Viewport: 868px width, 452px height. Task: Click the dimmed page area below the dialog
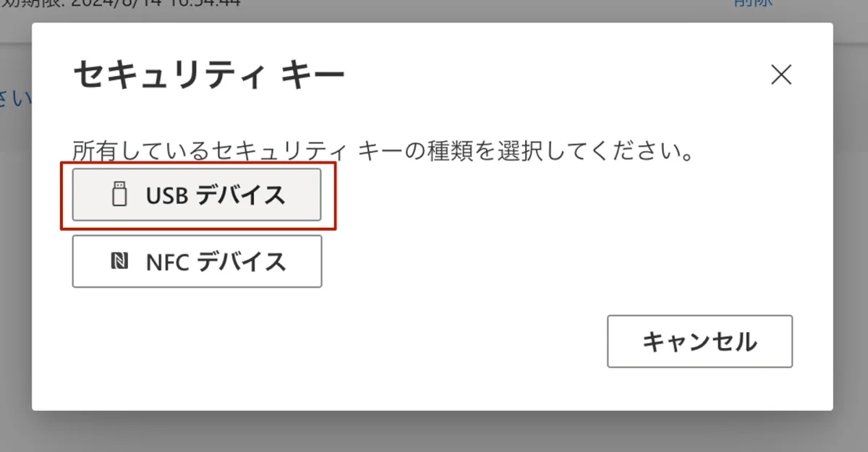click(434, 432)
